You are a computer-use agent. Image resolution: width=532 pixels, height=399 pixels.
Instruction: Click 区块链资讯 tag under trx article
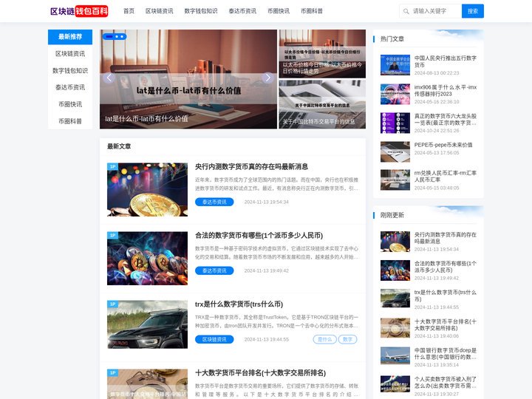(214, 339)
